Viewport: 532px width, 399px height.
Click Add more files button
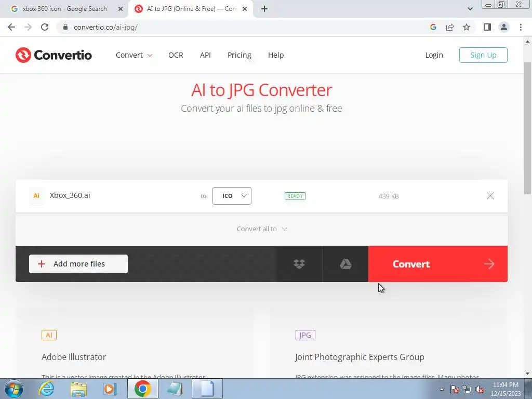78,264
